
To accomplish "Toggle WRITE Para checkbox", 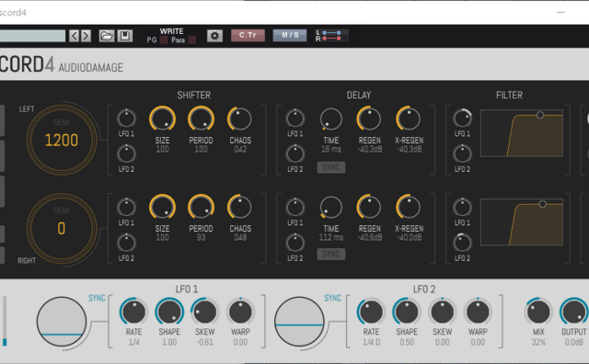I will click(x=192, y=40).
